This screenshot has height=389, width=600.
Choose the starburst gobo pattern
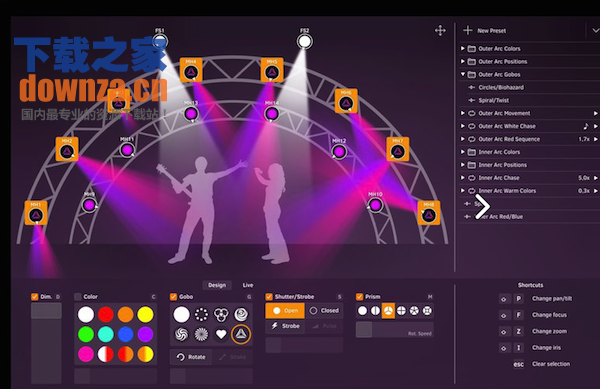point(201,334)
